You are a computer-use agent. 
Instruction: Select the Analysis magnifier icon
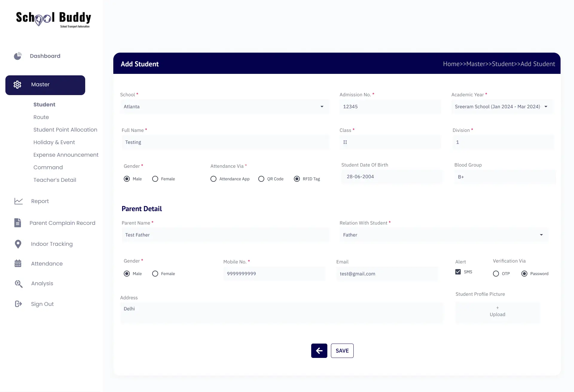[x=18, y=283]
